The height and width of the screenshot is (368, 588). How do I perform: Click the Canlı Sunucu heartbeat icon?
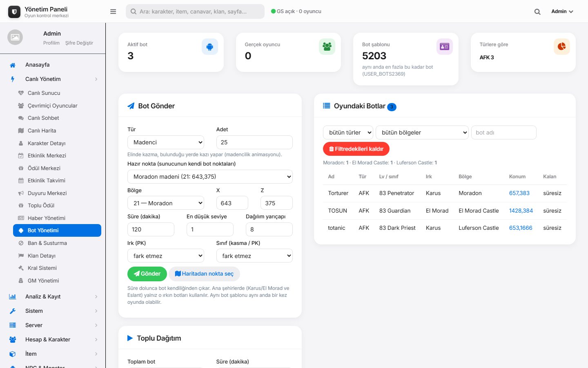(x=21, y=93)
